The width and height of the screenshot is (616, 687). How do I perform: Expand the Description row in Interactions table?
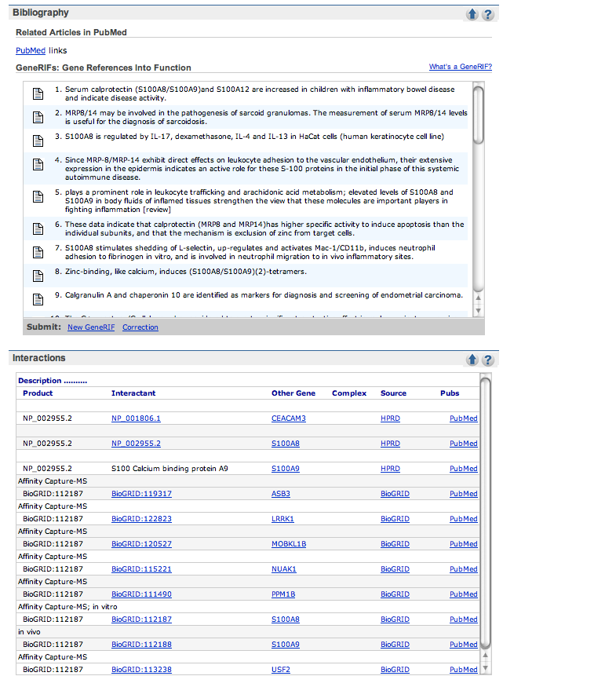click(52, 381)
